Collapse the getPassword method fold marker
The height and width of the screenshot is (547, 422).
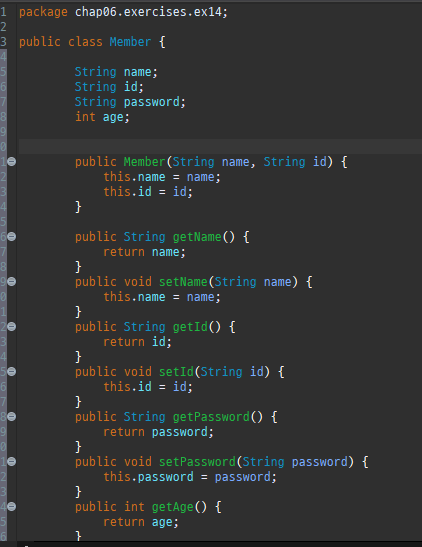pos(12,417)
